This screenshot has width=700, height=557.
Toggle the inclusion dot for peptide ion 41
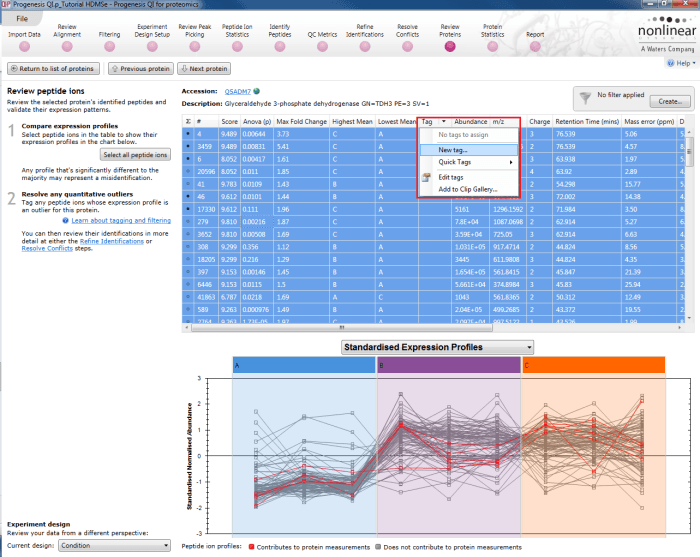(x=188, y=184)
